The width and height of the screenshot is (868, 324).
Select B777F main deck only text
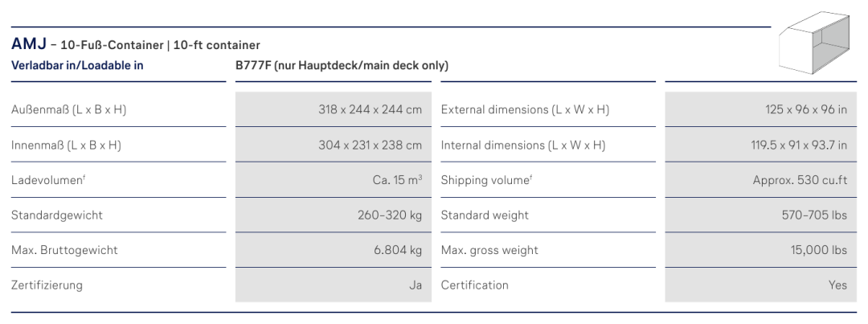point(342,65)
